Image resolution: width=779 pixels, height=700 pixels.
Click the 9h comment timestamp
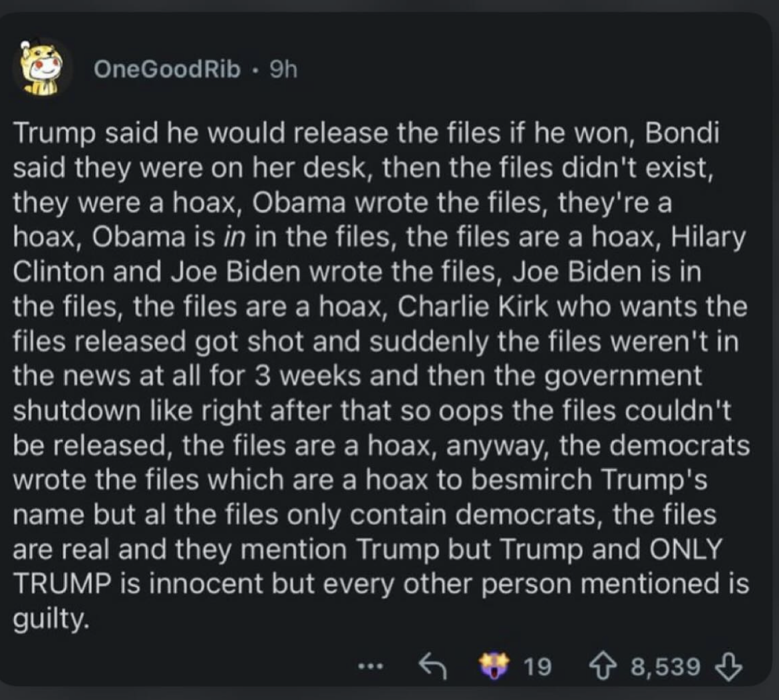pos(282,69)
